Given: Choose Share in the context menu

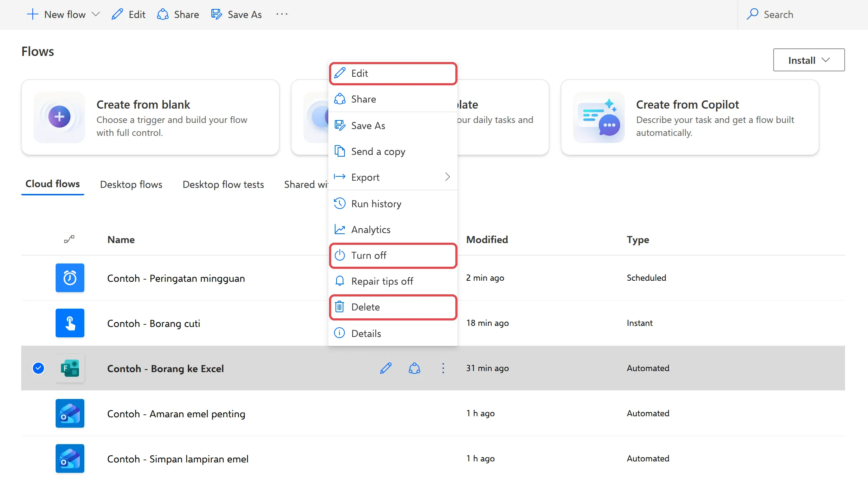Looking at the screenshot, I should click(x=393, y=99).
